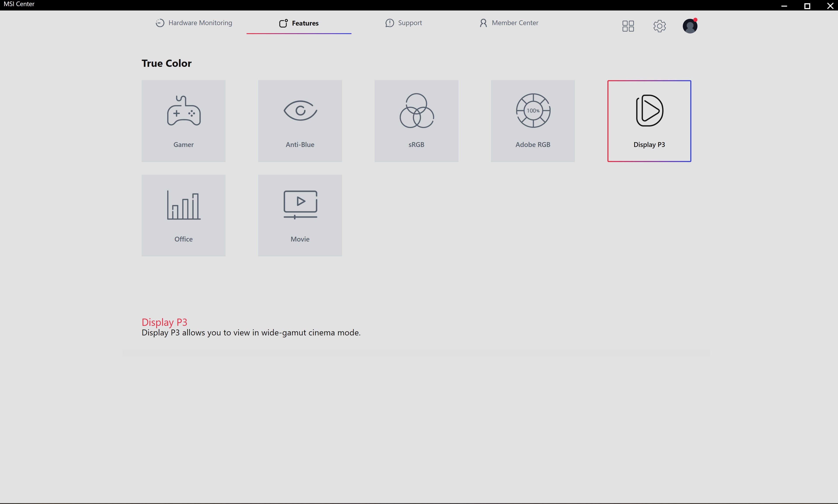
Task: Click the Adobe RGB label text
Action: [x=533, y=145]
